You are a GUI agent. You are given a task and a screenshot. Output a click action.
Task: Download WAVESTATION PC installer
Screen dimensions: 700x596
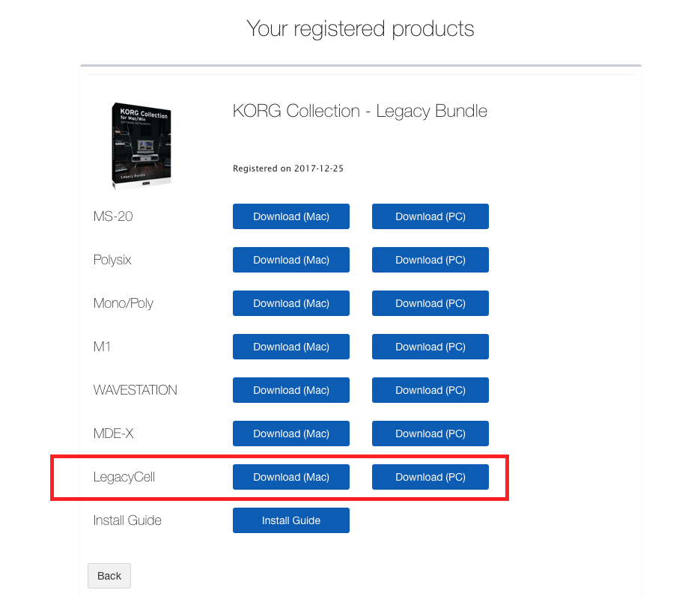click(430, 390)
